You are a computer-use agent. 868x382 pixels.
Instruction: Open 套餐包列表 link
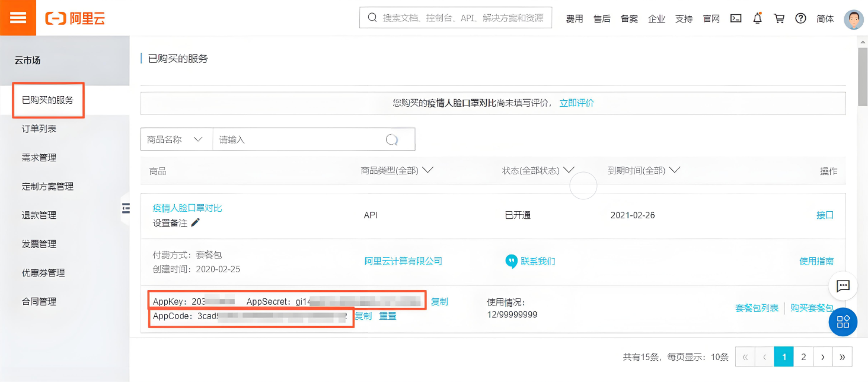757,308
